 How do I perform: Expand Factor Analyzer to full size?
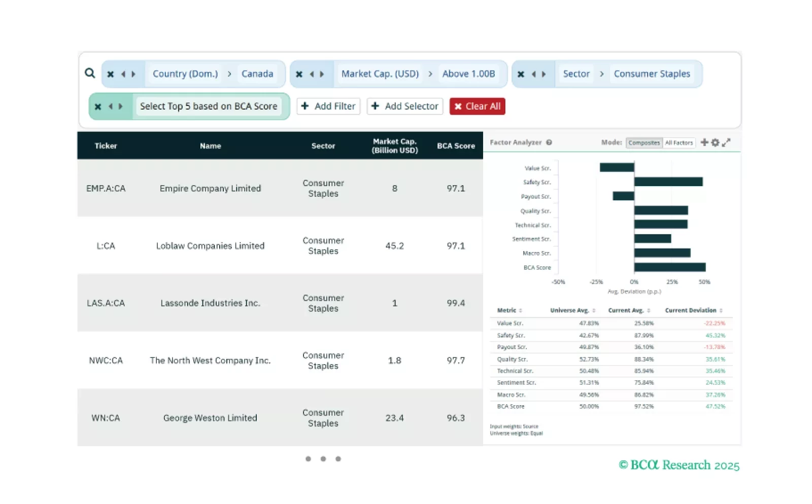pos(726,142)
